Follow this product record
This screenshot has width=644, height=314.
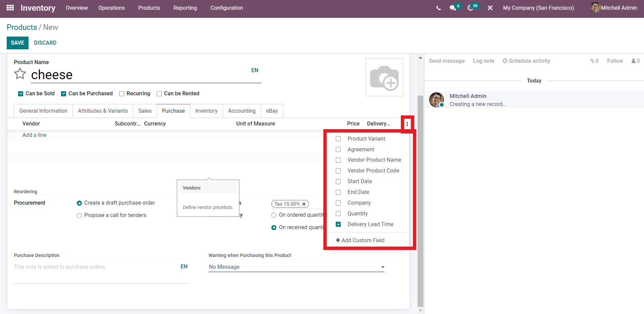point(615,61)
